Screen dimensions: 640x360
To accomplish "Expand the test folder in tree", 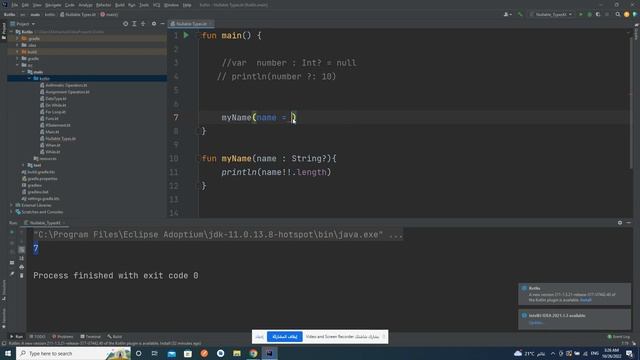I will coord(23,165).
